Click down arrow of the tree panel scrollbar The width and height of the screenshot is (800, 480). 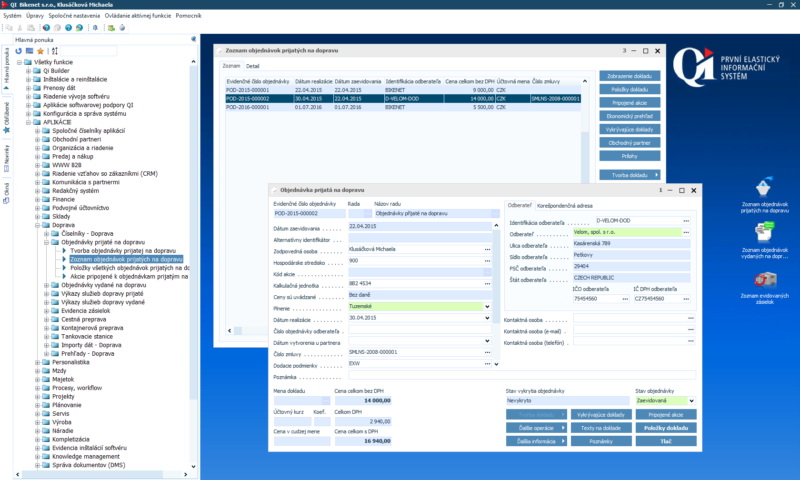[193, 466]
